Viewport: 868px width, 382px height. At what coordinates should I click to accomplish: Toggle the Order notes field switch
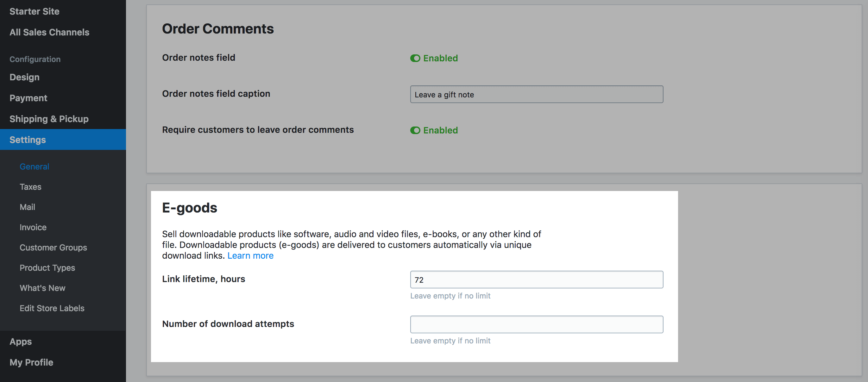(x=415, y=58)
